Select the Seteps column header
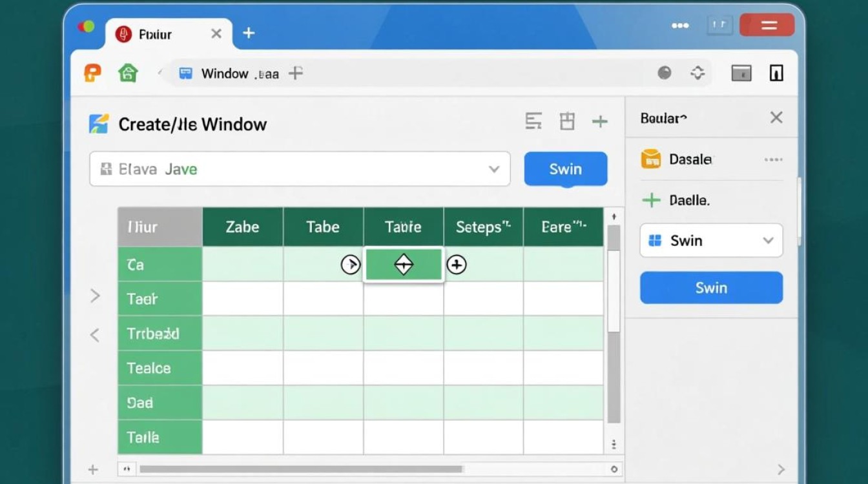 click(x=483, y=227)
